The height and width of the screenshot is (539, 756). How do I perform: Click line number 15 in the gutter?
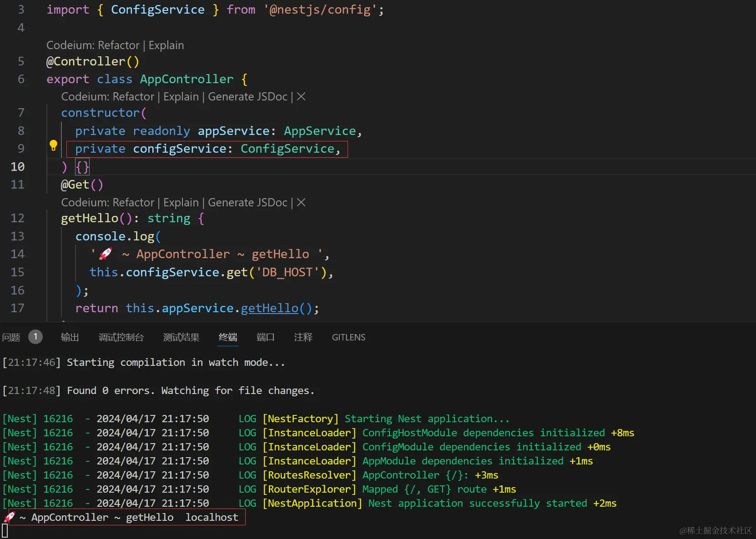point(18,273)
